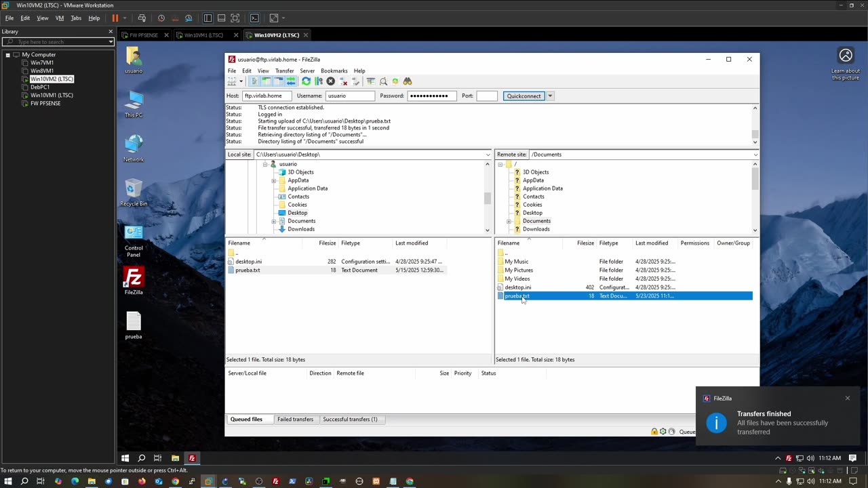
Task: Toggle transfer queue display icon
Action: tap(291, 81)
